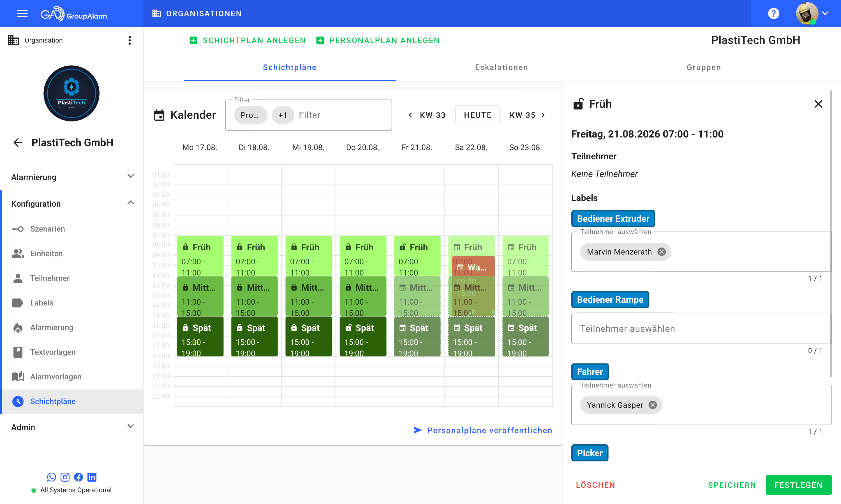Go back with arrow beside PlastiTech GmbH
The width and height of the screenshot is (841, 504).
(x=18, y=143)
